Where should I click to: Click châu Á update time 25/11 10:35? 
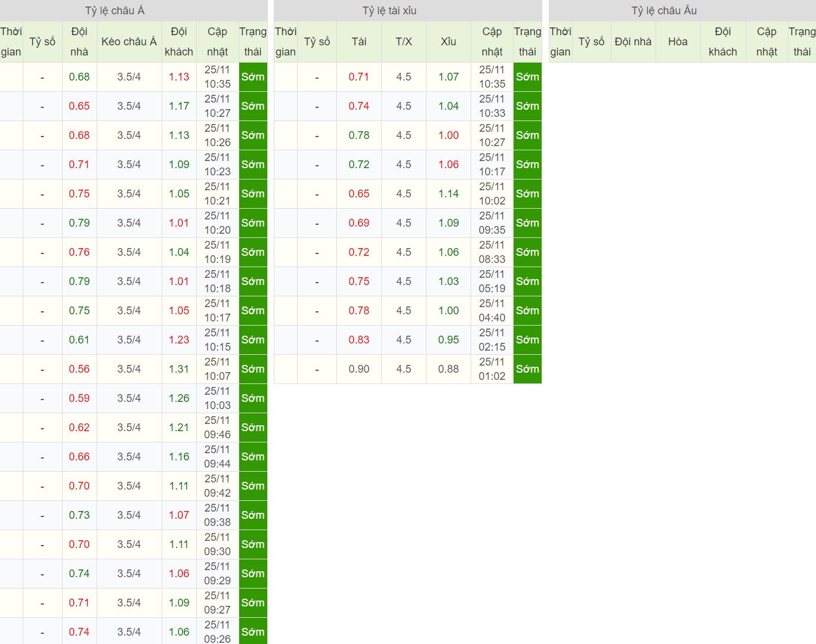[217, 77]
